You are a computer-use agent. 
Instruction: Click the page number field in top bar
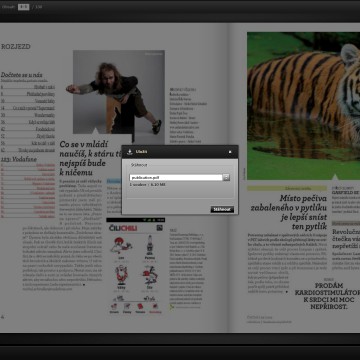click(x=23, y=7)
